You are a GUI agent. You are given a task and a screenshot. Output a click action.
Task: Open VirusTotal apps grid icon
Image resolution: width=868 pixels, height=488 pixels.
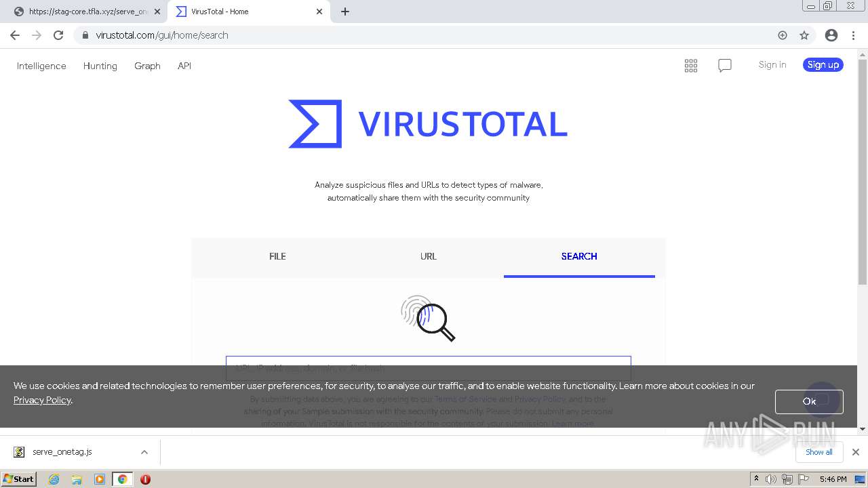tap(691, 66)
